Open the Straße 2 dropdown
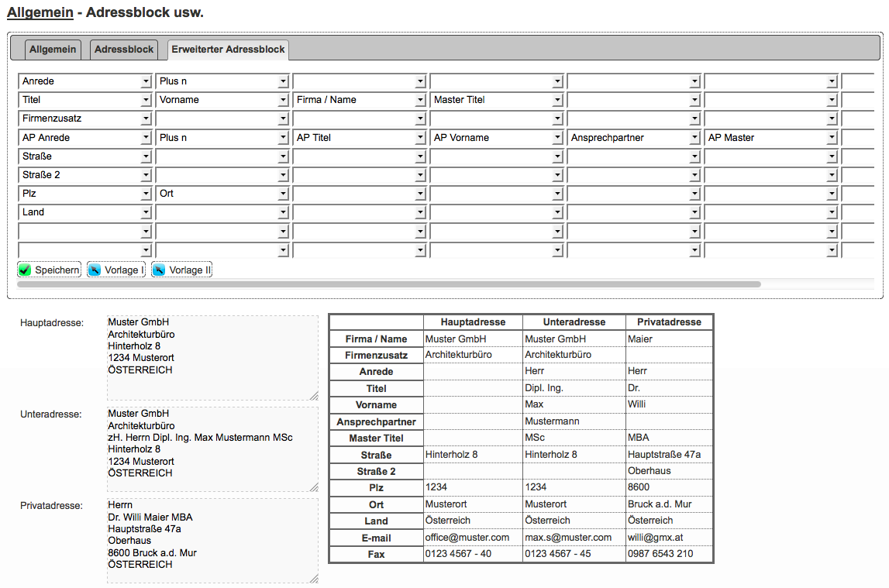This screenshot has width=889, height=588. 85,175
